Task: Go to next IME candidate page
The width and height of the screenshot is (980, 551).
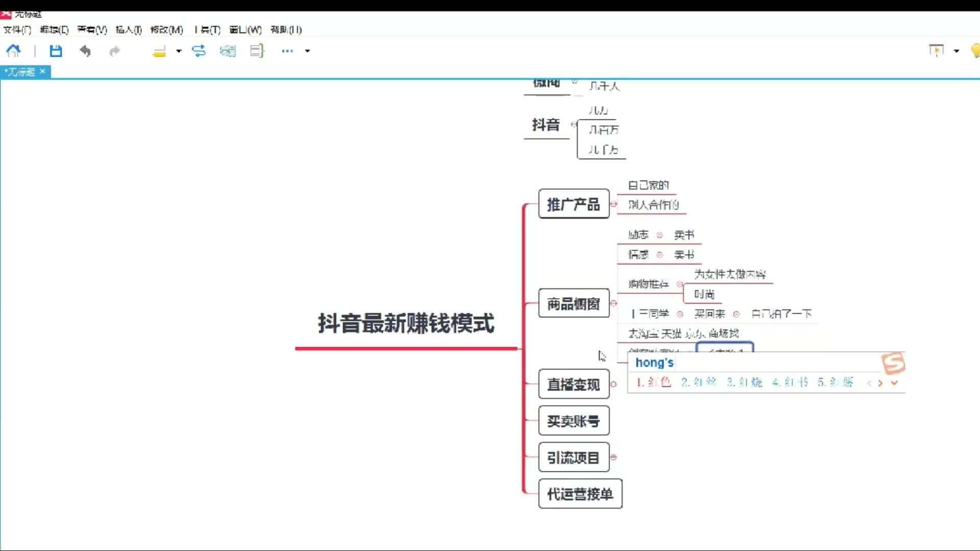Action: [880, 383]
